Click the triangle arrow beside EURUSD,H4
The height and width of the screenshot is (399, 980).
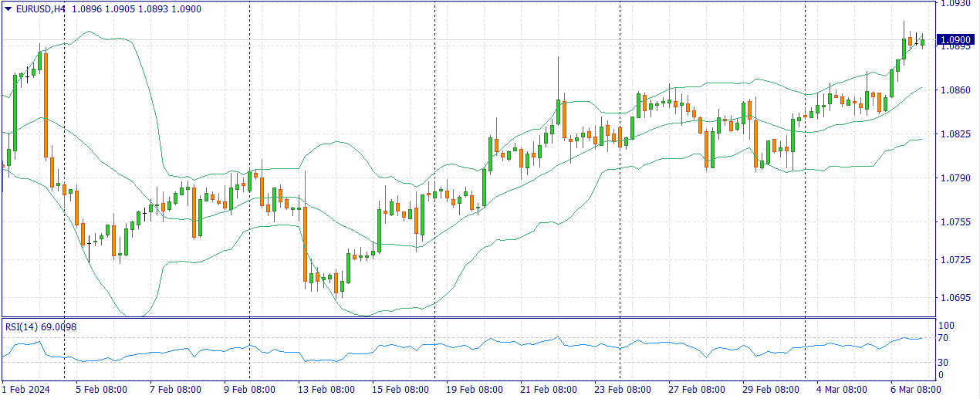pos(8,8)
